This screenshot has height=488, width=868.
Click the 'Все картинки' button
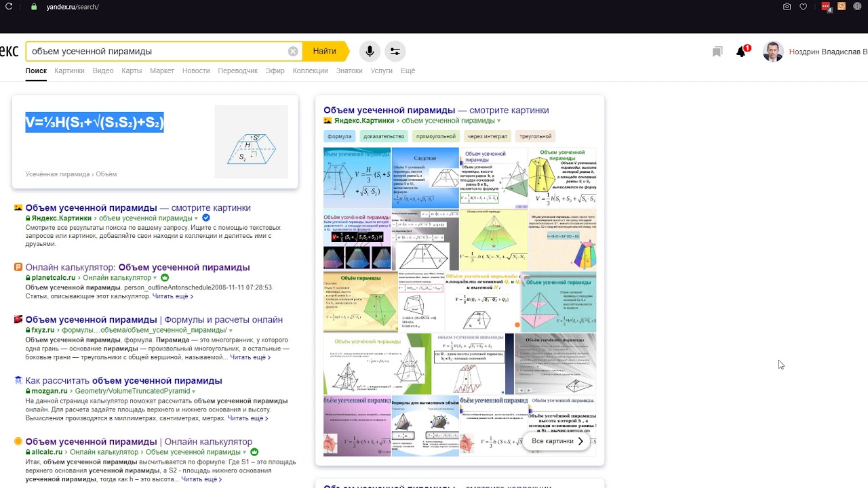click(557, 441)
